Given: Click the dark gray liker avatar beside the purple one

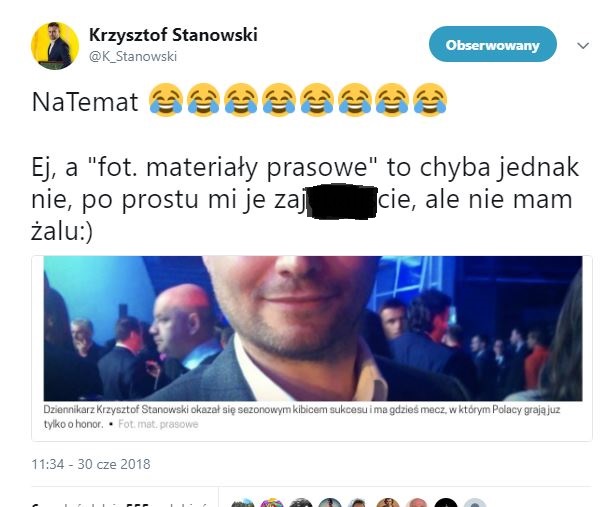Looking at the screenshot, I should 301,502.
